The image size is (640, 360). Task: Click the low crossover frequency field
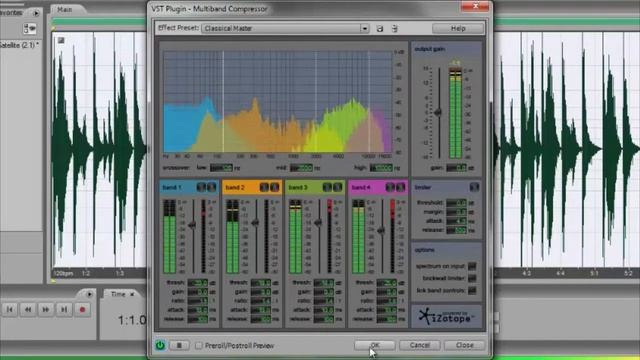pyautogui.click(x=221, y=168)
